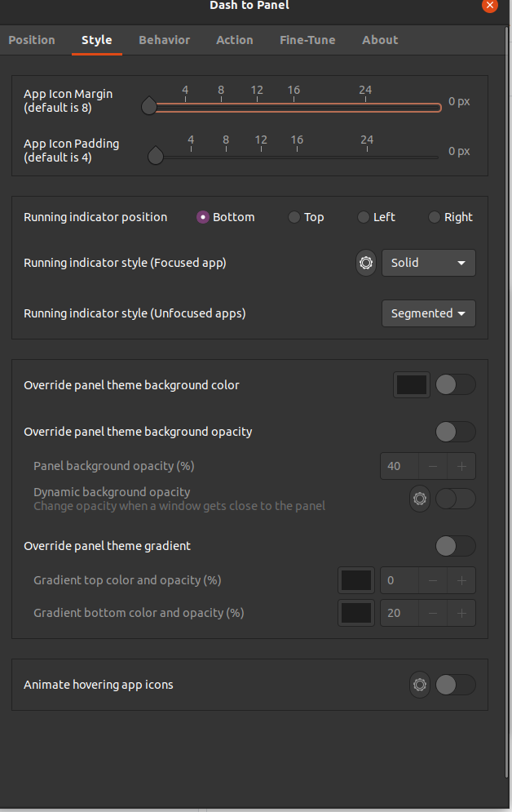Increase gradient bottom opacity value
The image size is (512, 812).
click(x=461, y=613)
